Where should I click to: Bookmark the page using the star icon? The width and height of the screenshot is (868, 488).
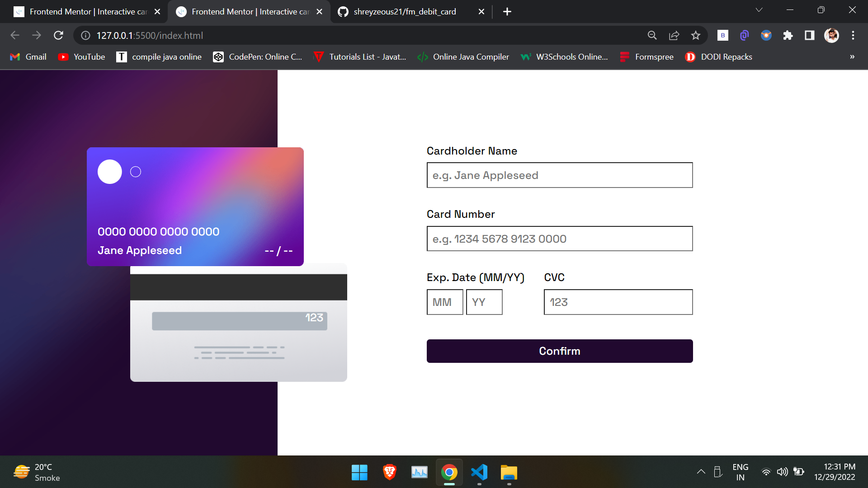(x=696, y=35)
